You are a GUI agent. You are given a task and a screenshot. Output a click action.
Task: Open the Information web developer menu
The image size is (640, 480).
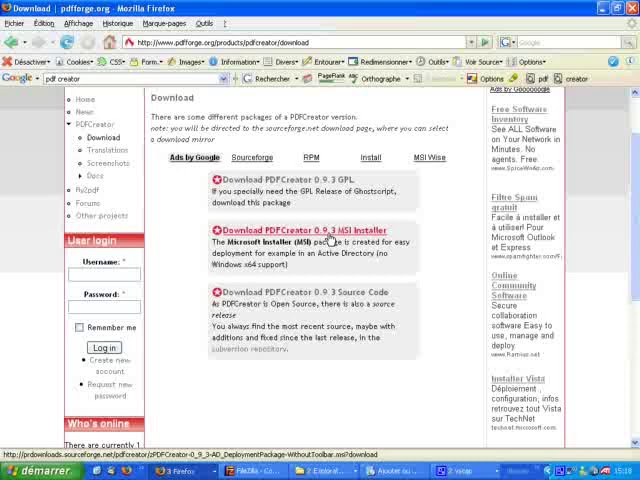pos(235,62)
